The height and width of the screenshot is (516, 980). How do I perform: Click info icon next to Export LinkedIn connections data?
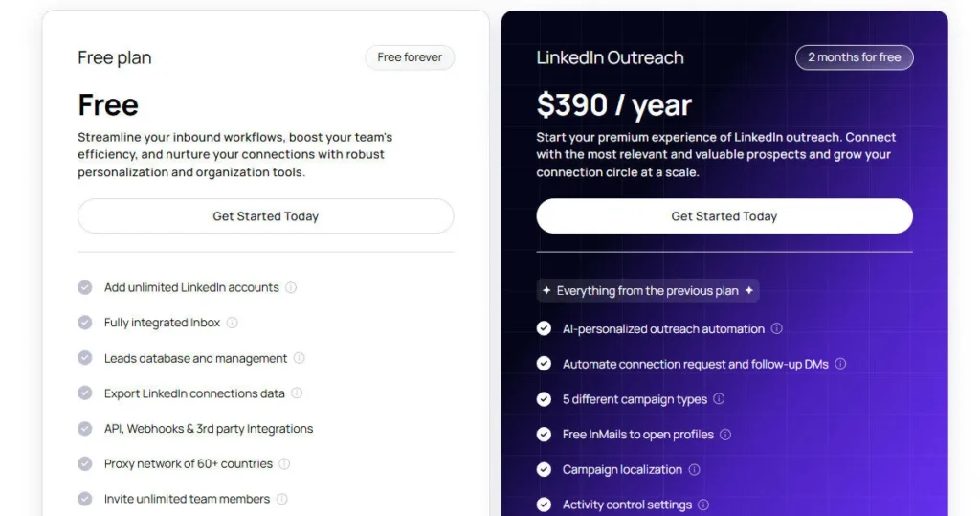click(297, 393)
